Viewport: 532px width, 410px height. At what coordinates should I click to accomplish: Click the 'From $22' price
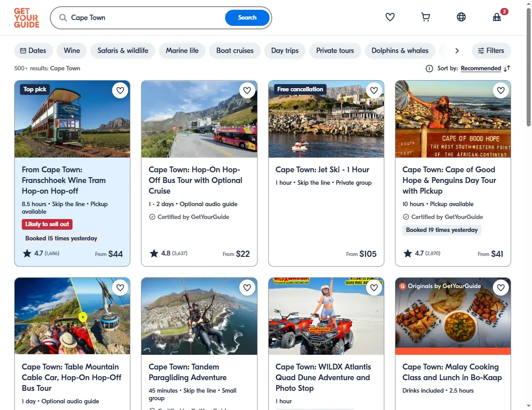236,254
